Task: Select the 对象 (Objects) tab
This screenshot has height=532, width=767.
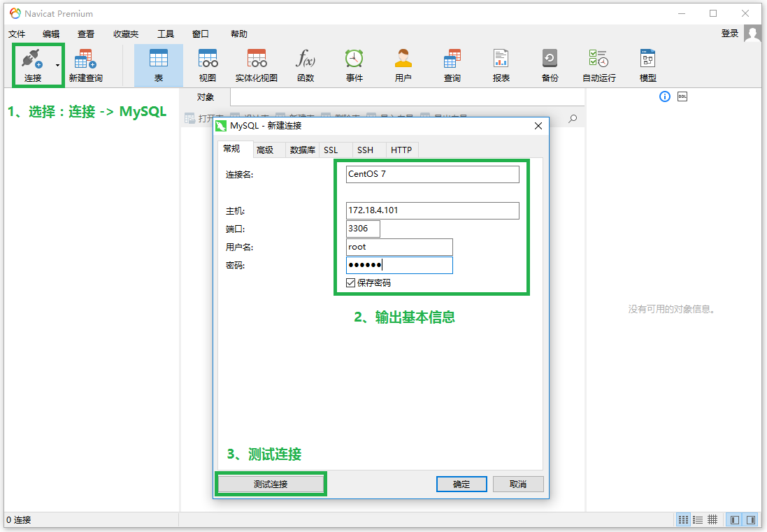Action: (206, 96)
